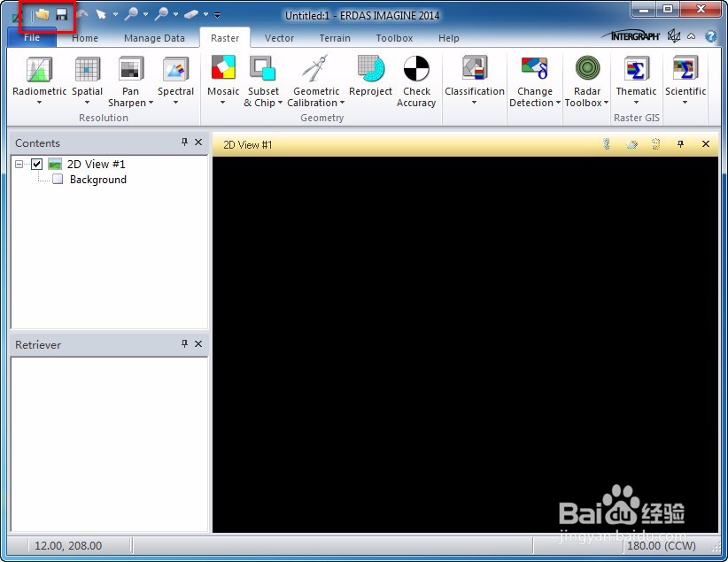Click the Pan Sharpen icon
This screenshot has width=728, height=562.
click(131, 69)
